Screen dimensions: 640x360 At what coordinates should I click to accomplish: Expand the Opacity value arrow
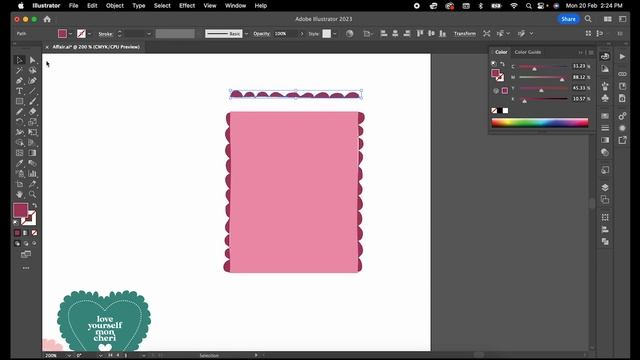point(302,34)
